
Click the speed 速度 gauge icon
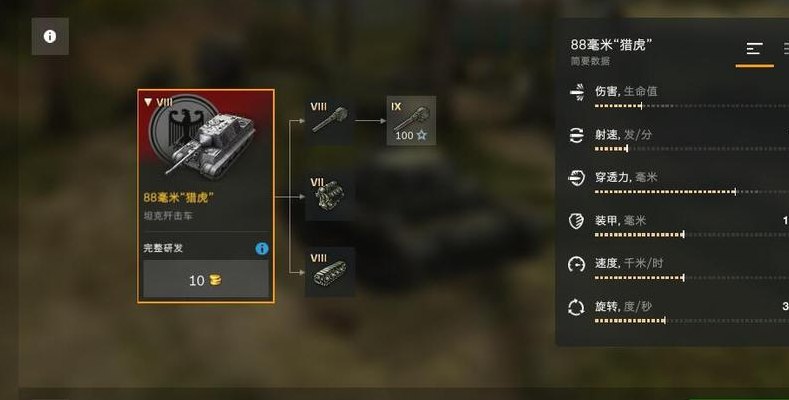click(x=577, y=264)
